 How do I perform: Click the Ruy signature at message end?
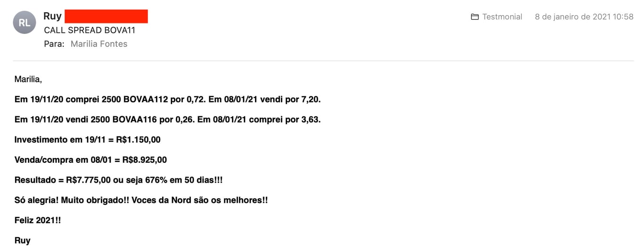point(23,241)
